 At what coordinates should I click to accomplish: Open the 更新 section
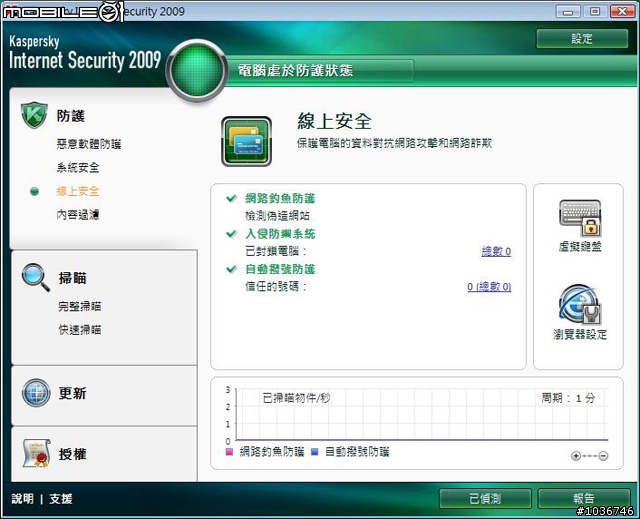coord(72,393)
